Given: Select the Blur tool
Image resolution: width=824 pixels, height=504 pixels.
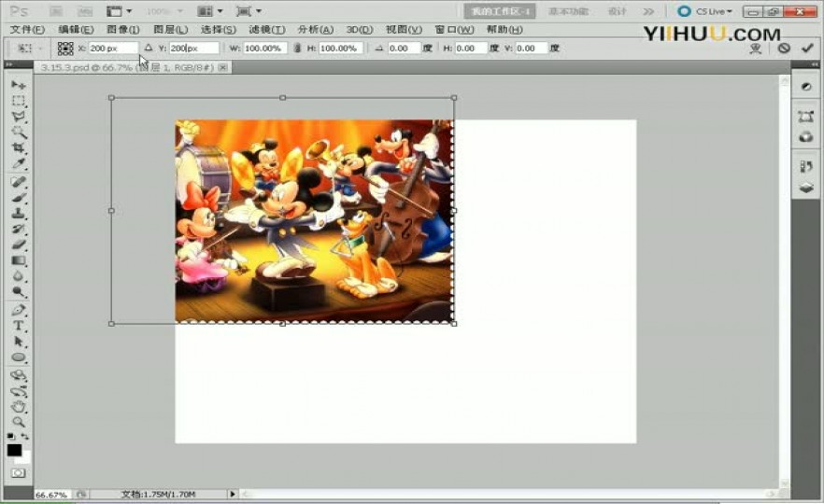Looking at the screenshot, I should click(19, 276).
